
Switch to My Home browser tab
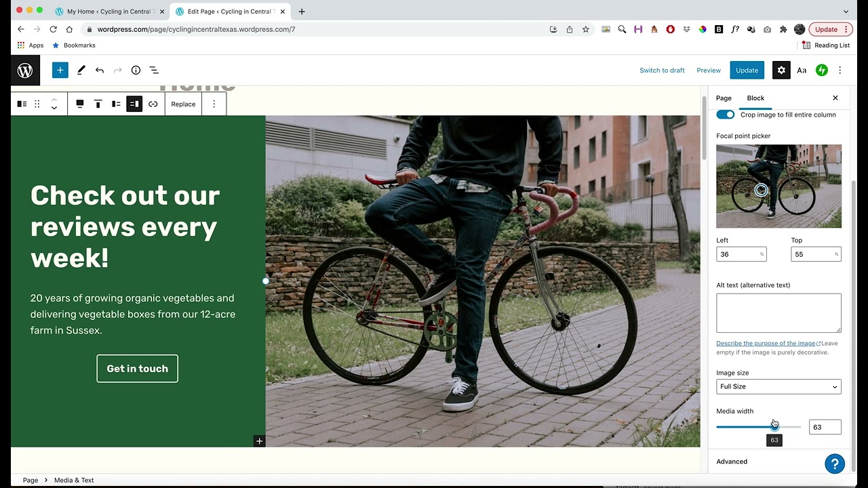108,12
